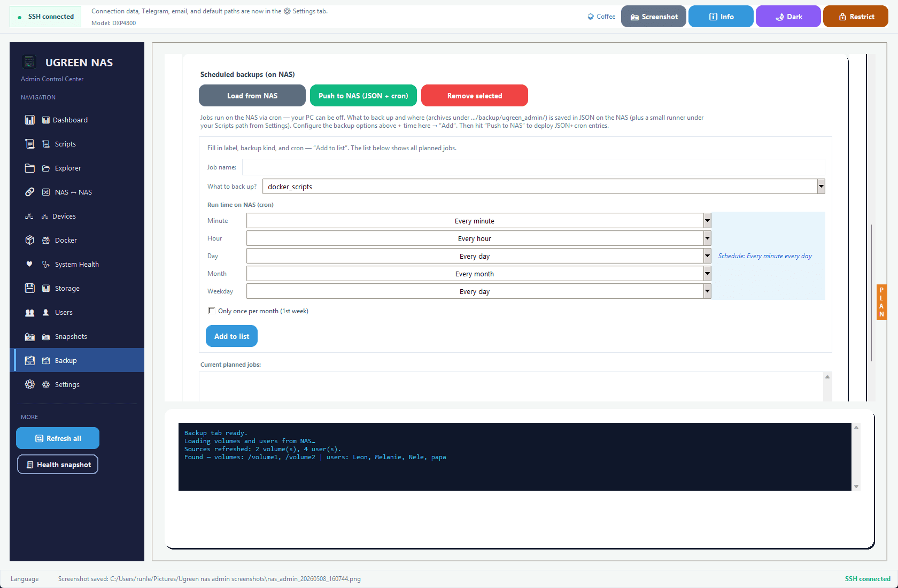Click Push to NAS (JSON + cron)
Screen dimensions: 898x588
363,96
